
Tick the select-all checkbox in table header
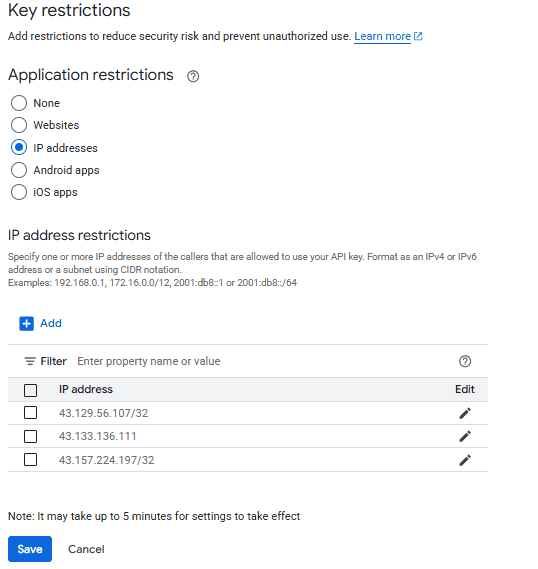tap(30, 391)
